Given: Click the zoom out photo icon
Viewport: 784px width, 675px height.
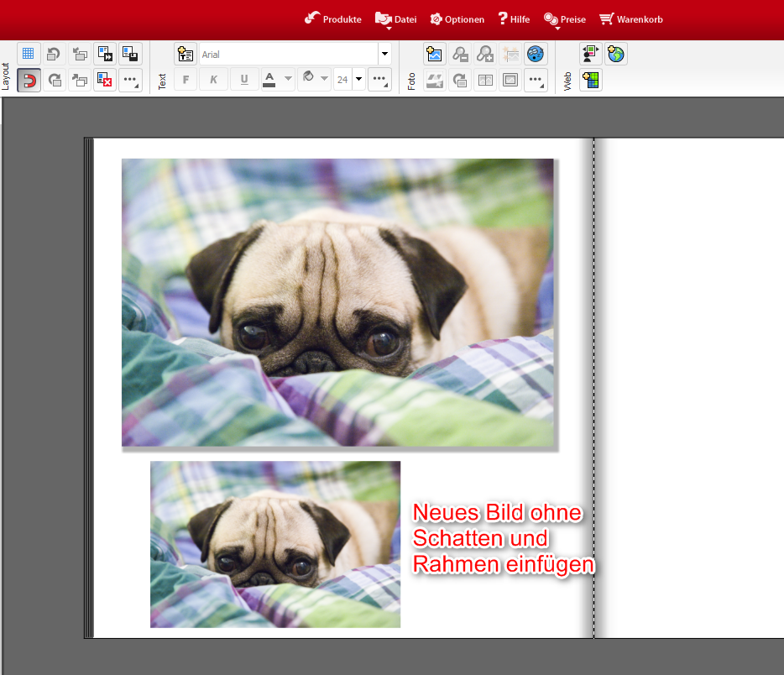Looking at the screenshot, I should [x=460, y=54].
